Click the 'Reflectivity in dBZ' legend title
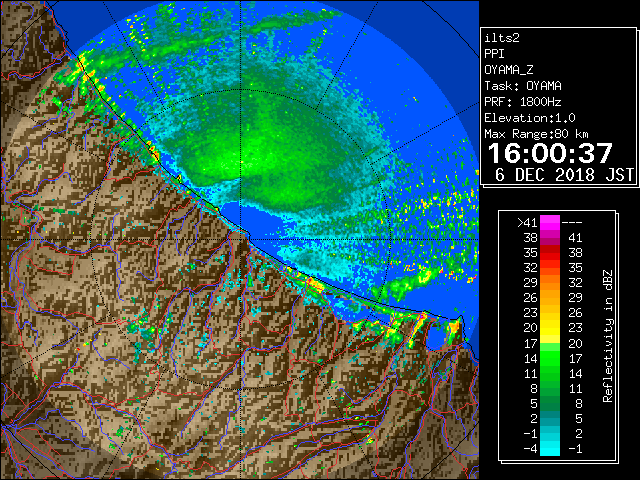 [x=608, y=336]
